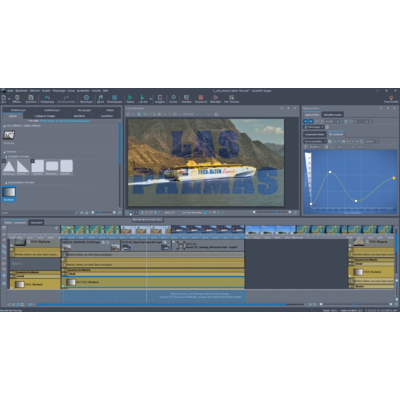Click the Live-Effekte object thumbnail
The width and height of the screenshot is (400, 400).
pos(9,135)
